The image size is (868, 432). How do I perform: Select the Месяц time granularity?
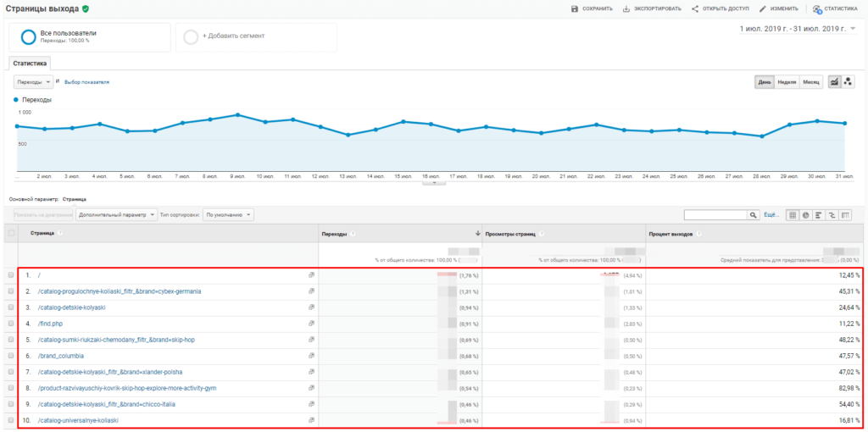coord(811,82)
